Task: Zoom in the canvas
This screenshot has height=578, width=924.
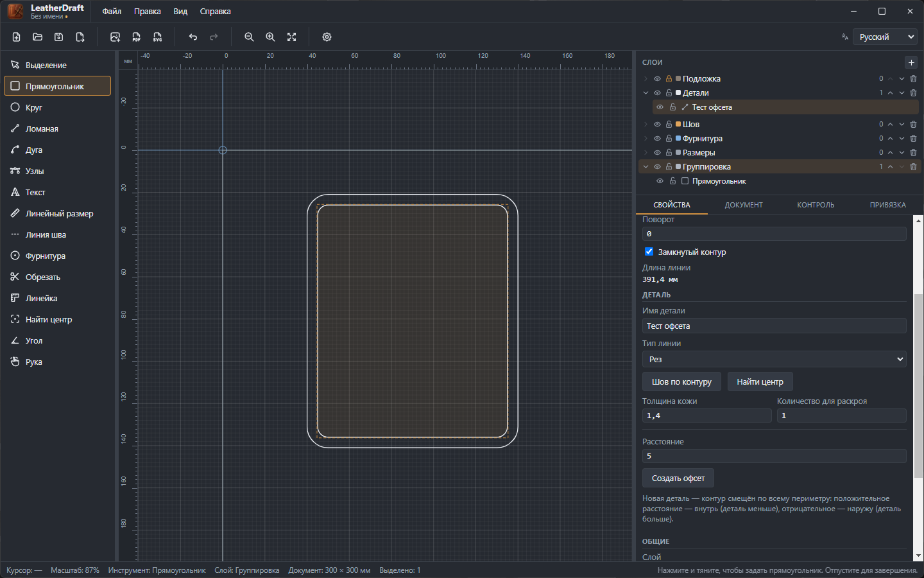Action: [x=271, y=37]
